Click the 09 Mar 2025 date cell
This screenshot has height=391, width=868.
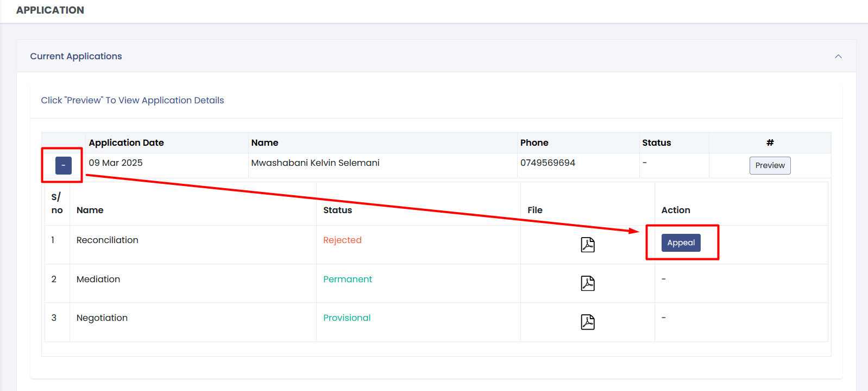(116, 163)
